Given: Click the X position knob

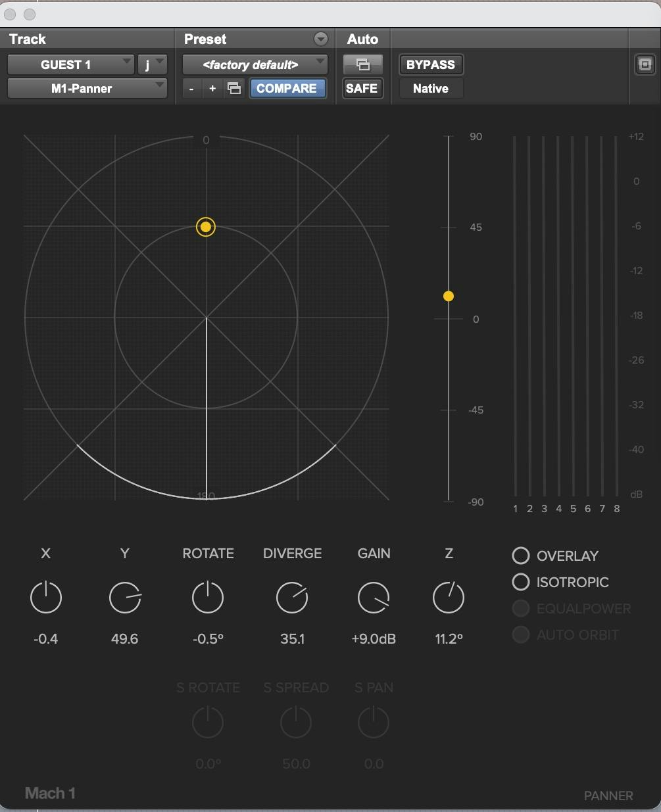Looking at the screenshot, I should point(45,598).
